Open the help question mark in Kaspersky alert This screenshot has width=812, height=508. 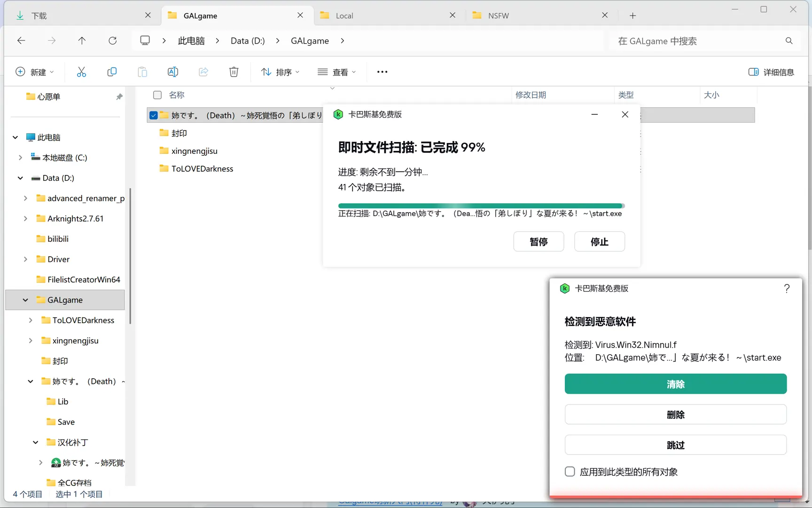click(x=787, y=288)
